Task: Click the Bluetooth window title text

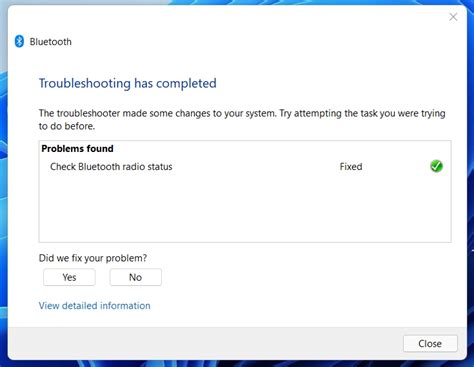Action: (51, 42)
